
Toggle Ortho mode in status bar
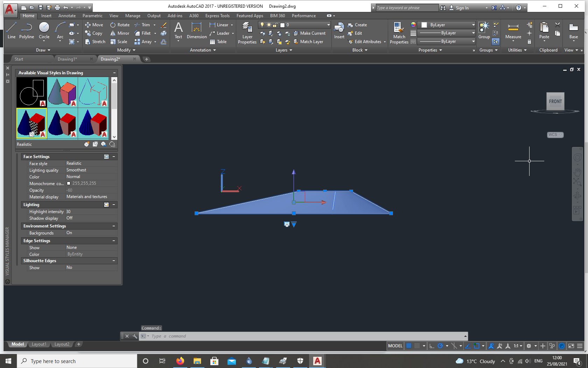[x=432, y=346]
